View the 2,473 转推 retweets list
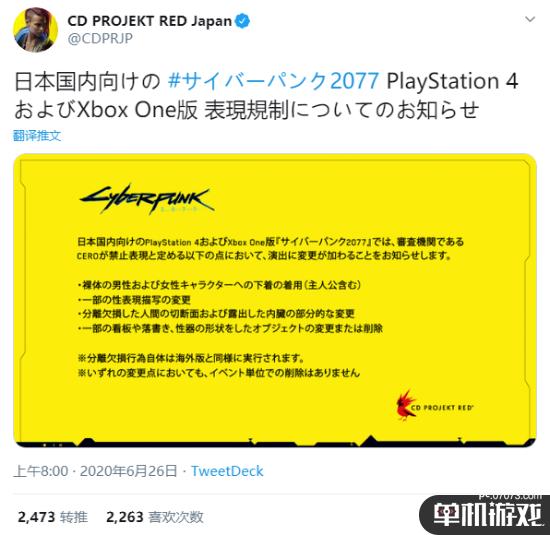Screen dimensions: 550x535 coord(53,517)
